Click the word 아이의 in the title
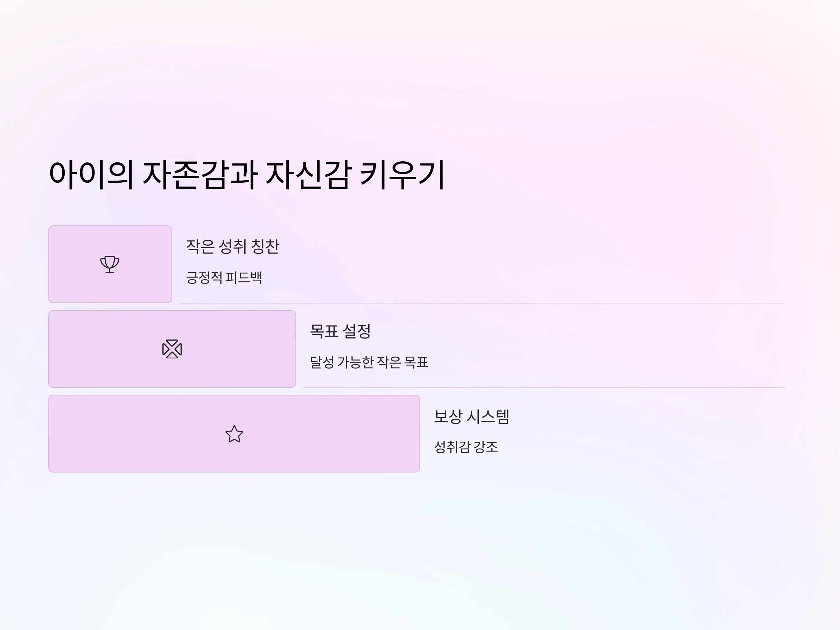The height and width of the screenshot is (630, 840). (91, 175)
